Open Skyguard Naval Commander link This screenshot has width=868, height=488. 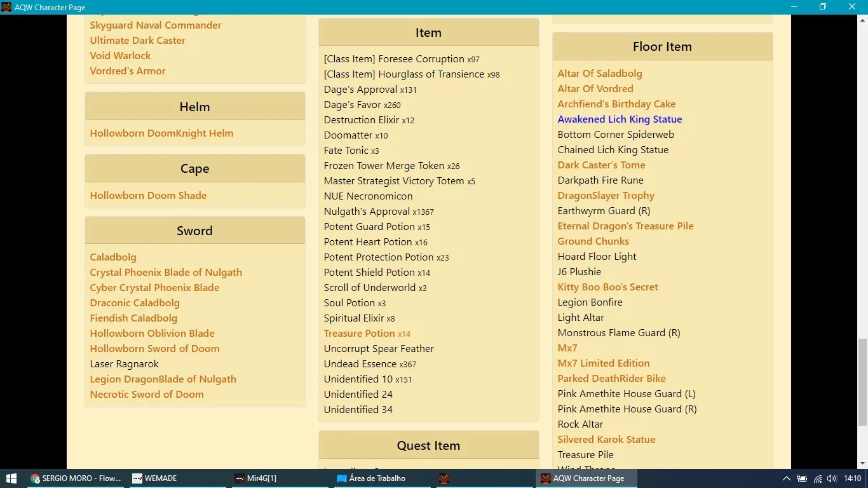(x=156, y=25)
